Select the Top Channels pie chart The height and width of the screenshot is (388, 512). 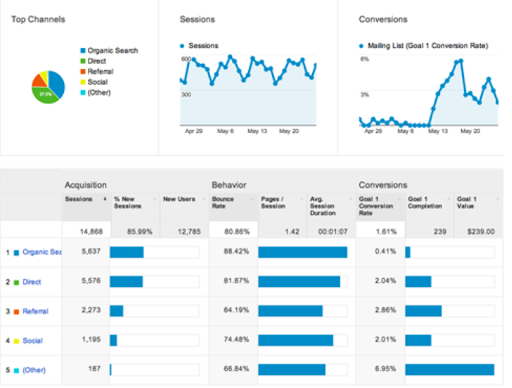(48, 87)
